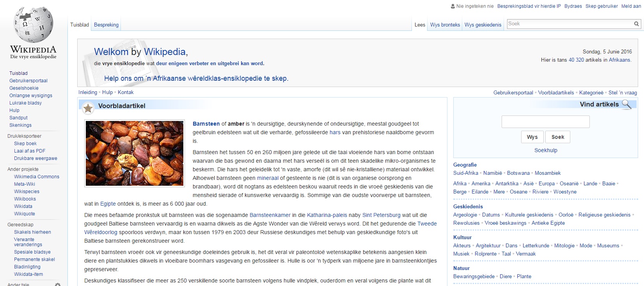Click the magnifying glass in top search box

pos(636,24)
